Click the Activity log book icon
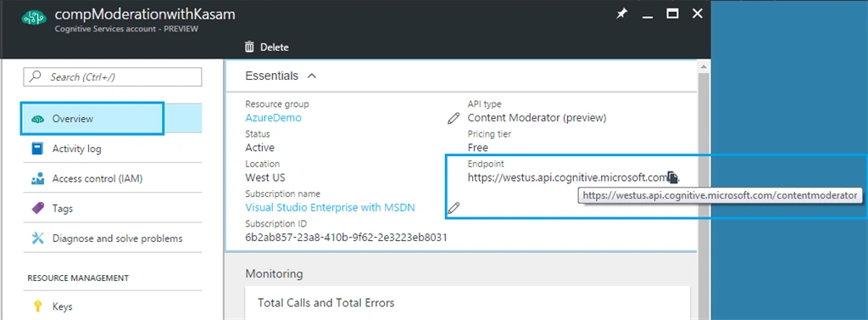The image size is (868, 320). (37, 149)
